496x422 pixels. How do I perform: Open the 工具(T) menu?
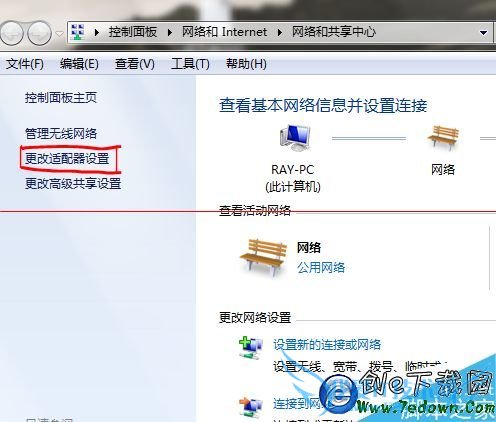(190, 63)
